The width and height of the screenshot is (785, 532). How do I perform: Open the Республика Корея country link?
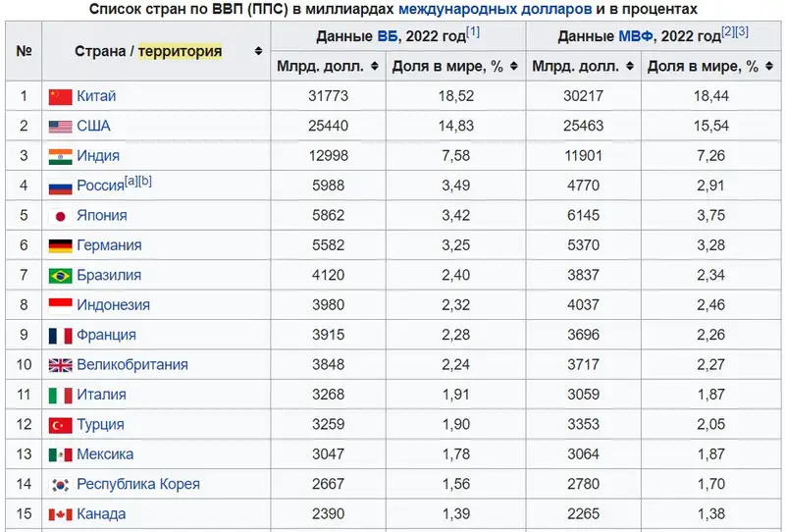(x=137, y=484)
